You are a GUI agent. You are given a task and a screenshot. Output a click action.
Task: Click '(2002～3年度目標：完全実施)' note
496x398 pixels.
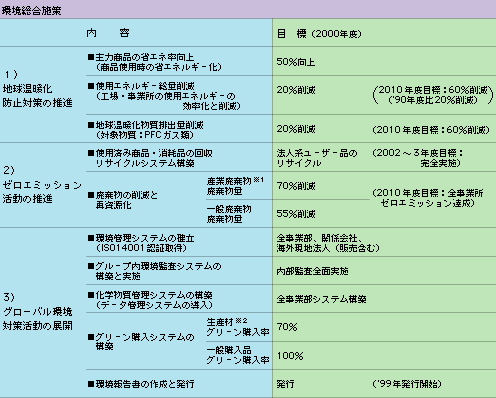point(418,158)
